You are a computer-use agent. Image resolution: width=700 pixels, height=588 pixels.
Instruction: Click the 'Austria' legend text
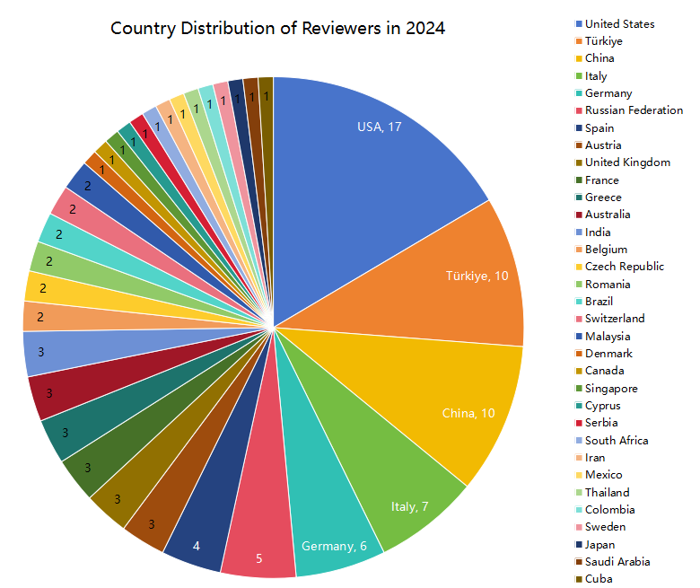pyautogui.click(x=603, y=145)
